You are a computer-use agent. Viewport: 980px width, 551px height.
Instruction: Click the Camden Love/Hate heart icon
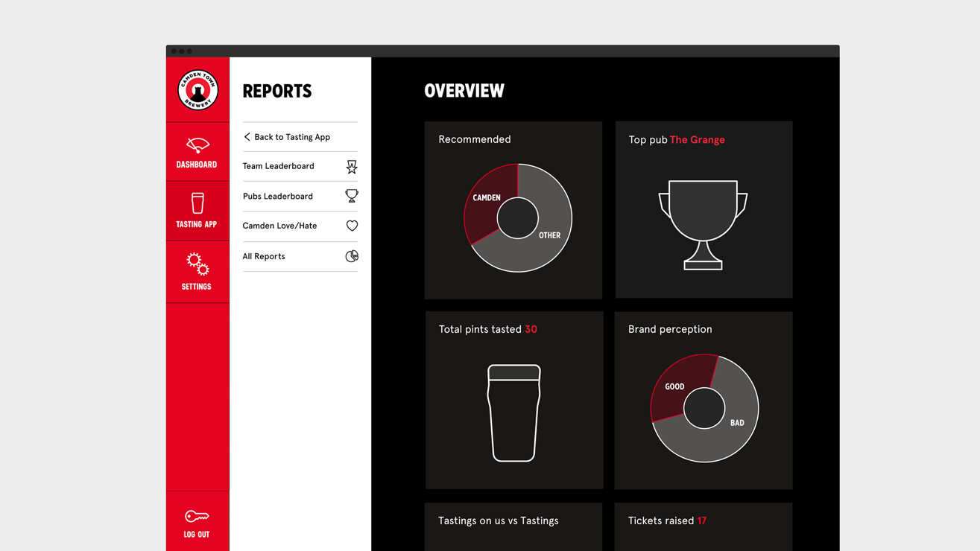352,226
